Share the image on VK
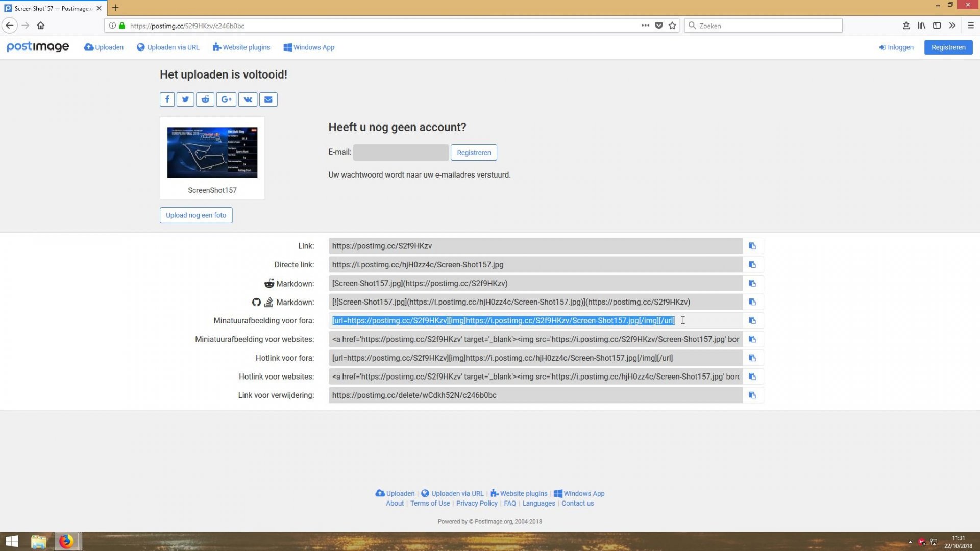 (x=248, y=99)
